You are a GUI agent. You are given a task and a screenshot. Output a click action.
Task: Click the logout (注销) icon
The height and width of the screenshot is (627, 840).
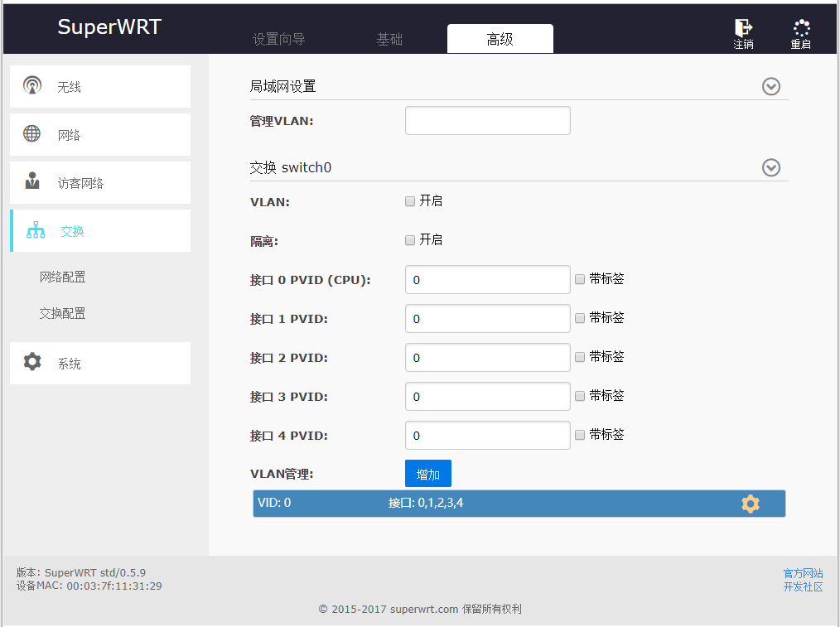pyautogui.click(x=743, y=27)
